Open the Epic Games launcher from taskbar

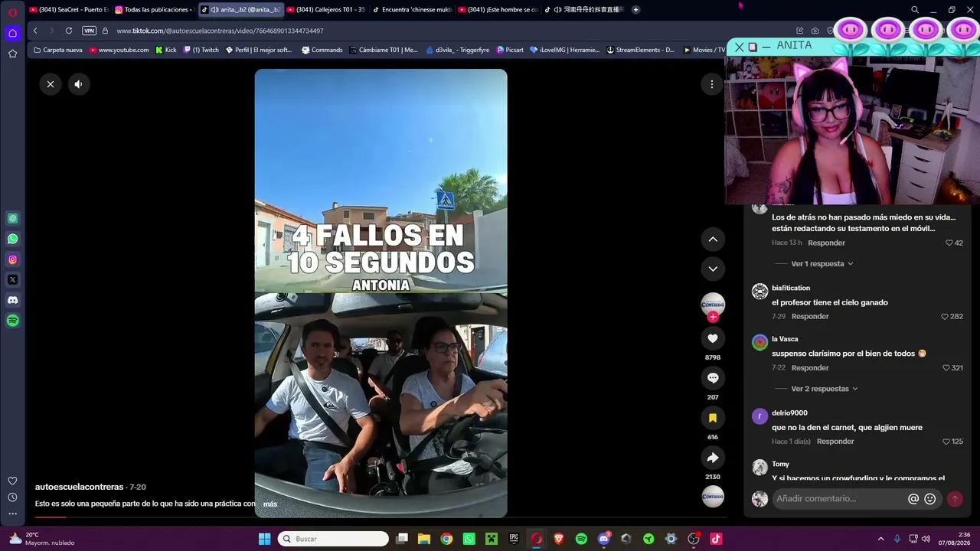pos(514,539)
